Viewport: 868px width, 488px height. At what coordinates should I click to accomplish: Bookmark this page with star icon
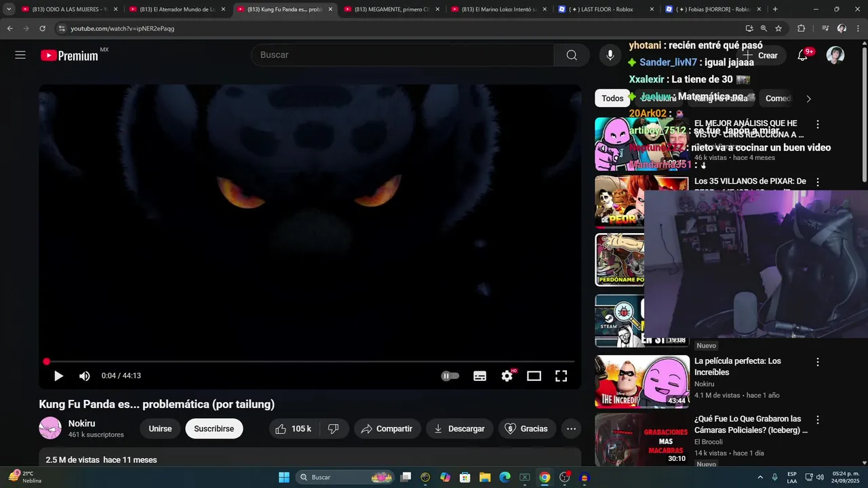(778, 28)
